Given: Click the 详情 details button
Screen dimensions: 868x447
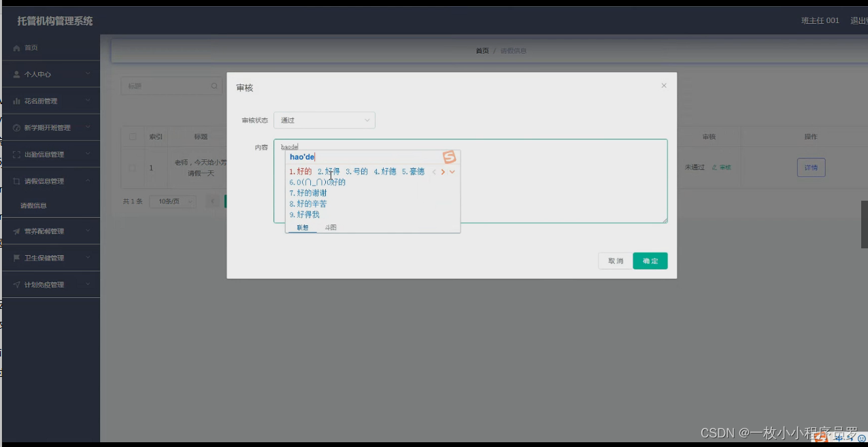Looking at the screenshot, I should (811, 167).
